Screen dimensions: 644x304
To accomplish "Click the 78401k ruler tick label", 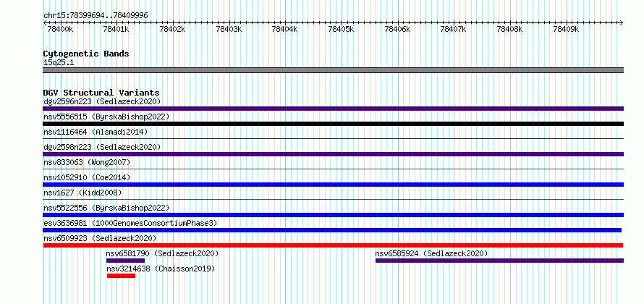I will (x=116, y=29).
